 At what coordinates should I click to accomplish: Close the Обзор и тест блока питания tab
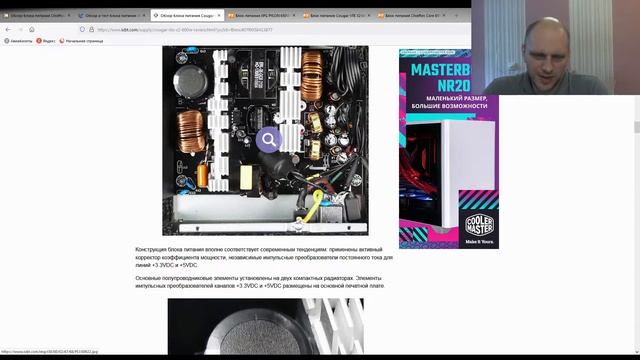pos(144,16)
